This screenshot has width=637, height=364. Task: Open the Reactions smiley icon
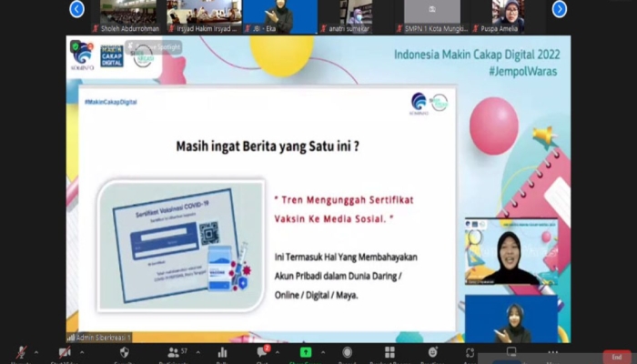(x=432, y=352)
